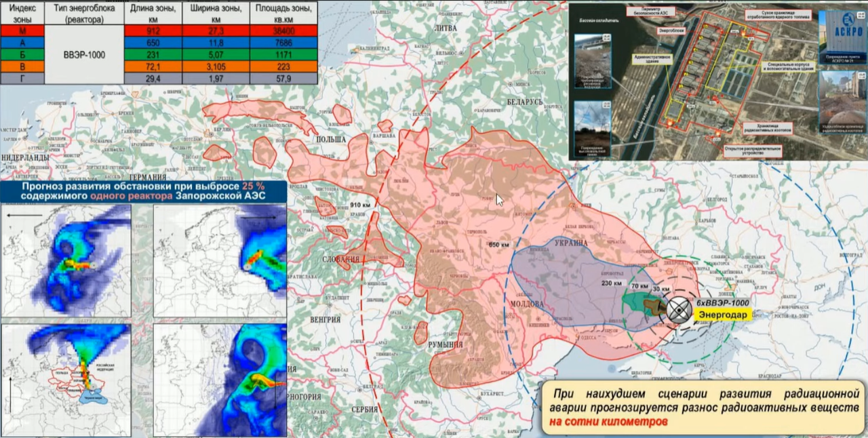Open the damaged high-voltage line photo
The height and width of the screenshot is (438, 868).
click(591, 127)
